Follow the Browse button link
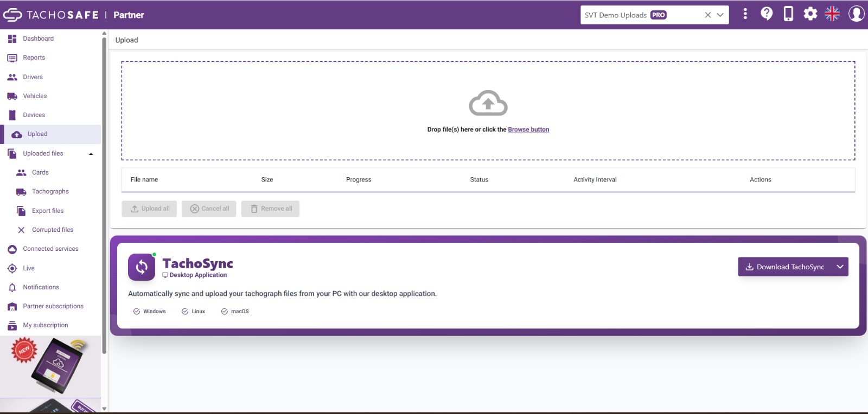Screen dimensions: 868x414 [528, 130]
